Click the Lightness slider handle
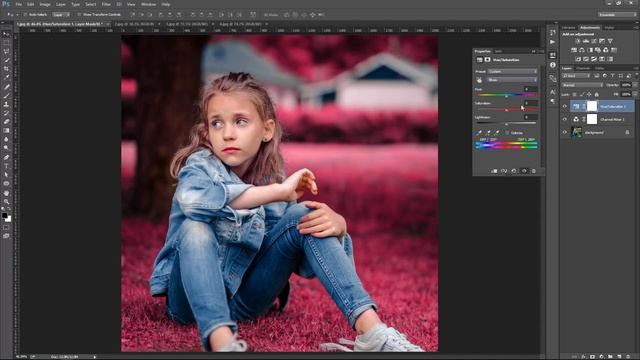Image resolution: width=640 pixels, height=360 pixels. tap(506, 124)
